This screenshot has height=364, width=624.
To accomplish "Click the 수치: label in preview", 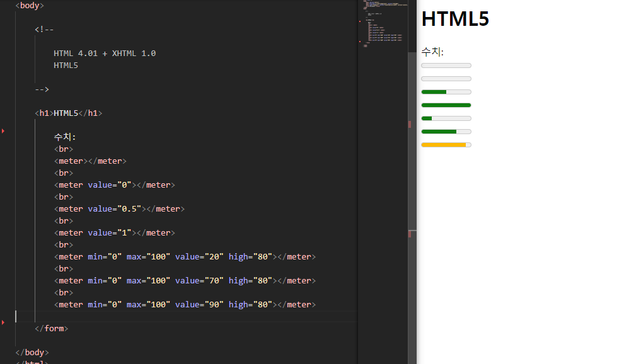I will click(x=432, y=52).
